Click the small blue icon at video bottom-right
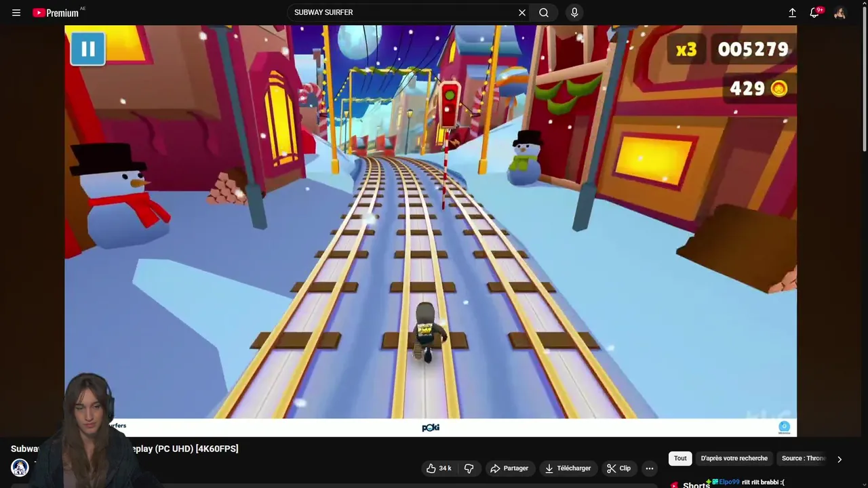The height and width of the screenshot is (488, 868). point(785,427)
